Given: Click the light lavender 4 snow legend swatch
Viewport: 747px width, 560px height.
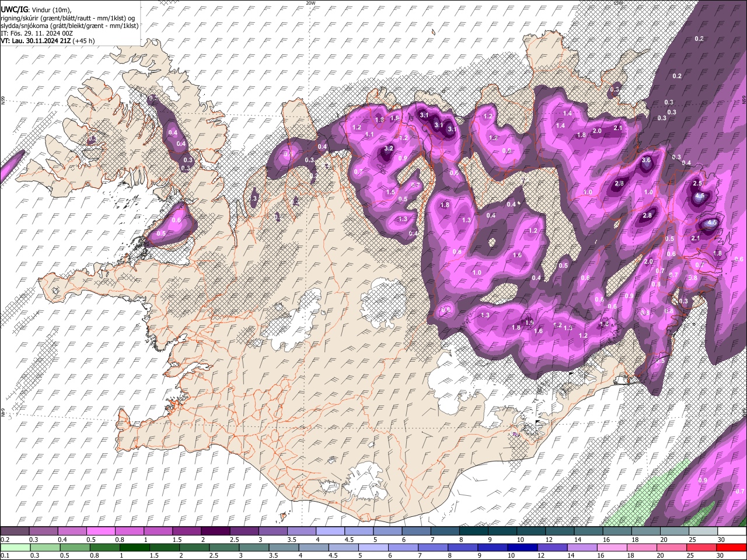Looking at the screenshot, I should (330, 531).
